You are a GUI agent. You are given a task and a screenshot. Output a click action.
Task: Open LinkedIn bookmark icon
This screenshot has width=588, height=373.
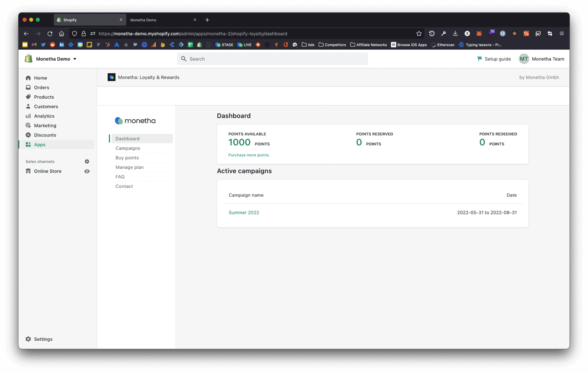pos(61,45)
